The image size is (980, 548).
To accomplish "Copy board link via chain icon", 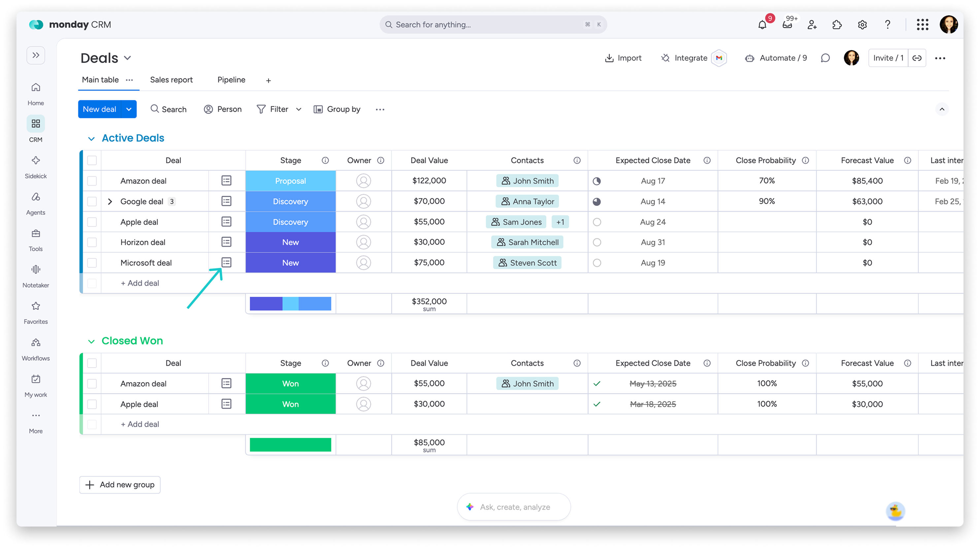I will click(917, 58).
